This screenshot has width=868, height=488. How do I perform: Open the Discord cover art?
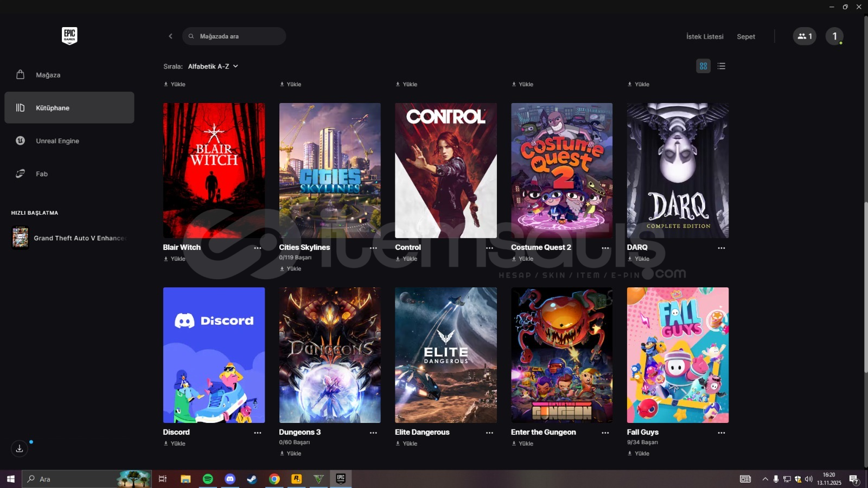214,355
